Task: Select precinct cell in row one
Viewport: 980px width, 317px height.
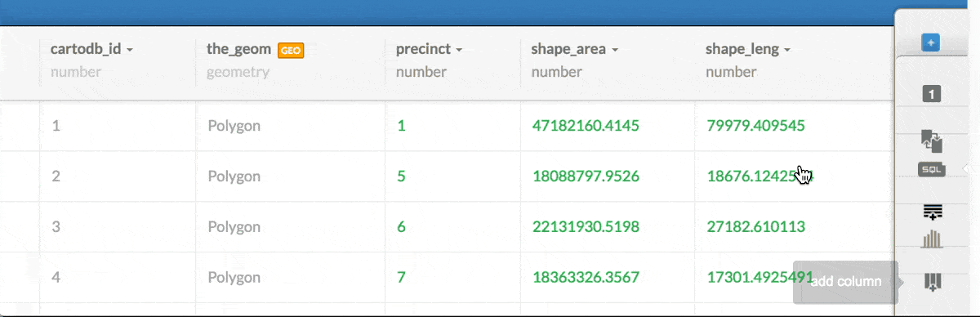Action: [x=401, y=126]
